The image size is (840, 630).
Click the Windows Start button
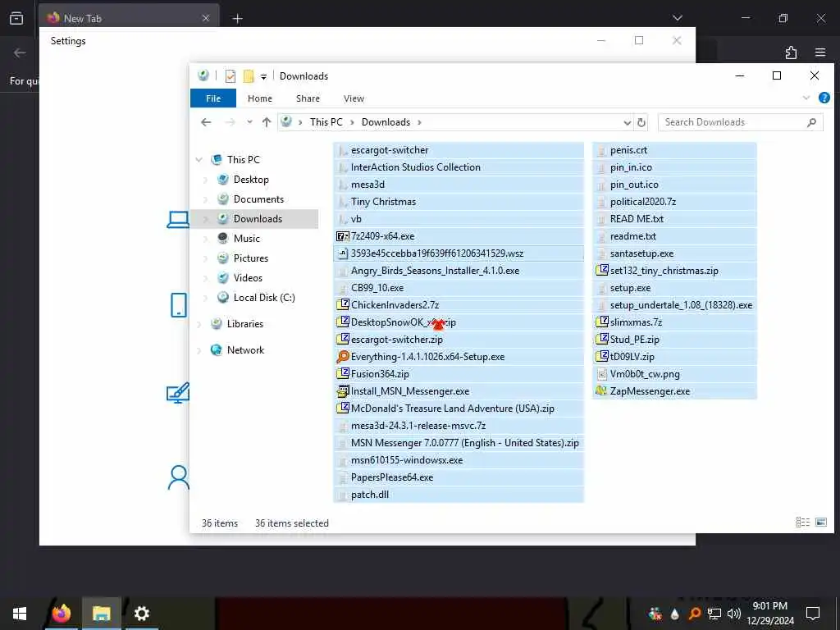tap(20, 614)
